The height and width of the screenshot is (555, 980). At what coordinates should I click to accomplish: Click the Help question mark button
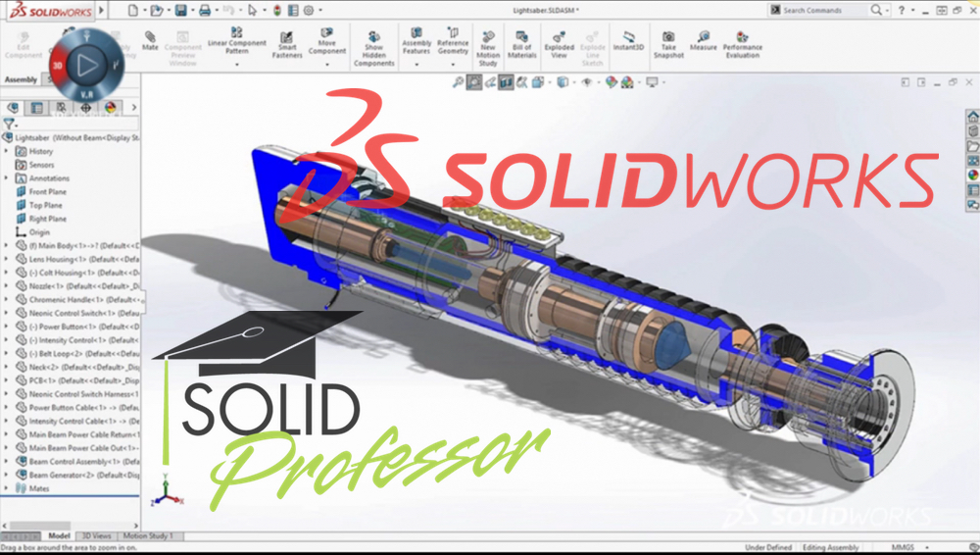point(902,10)
